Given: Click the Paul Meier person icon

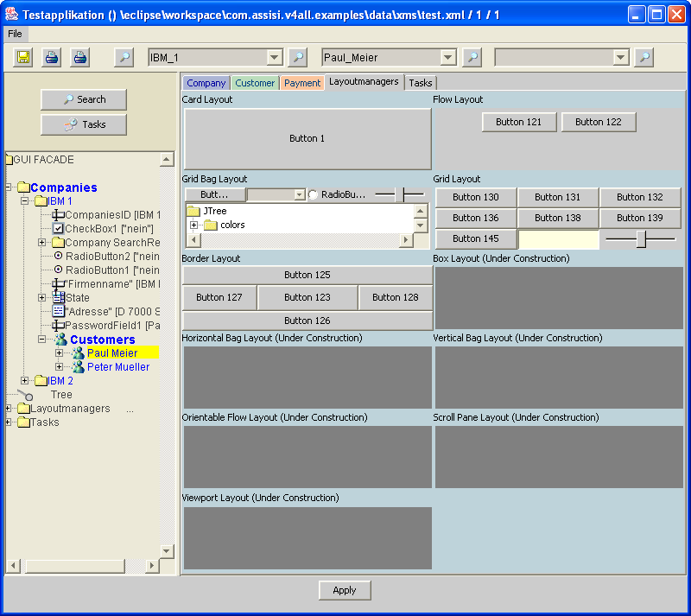Looking at the screenshot, I should point(76,352).
